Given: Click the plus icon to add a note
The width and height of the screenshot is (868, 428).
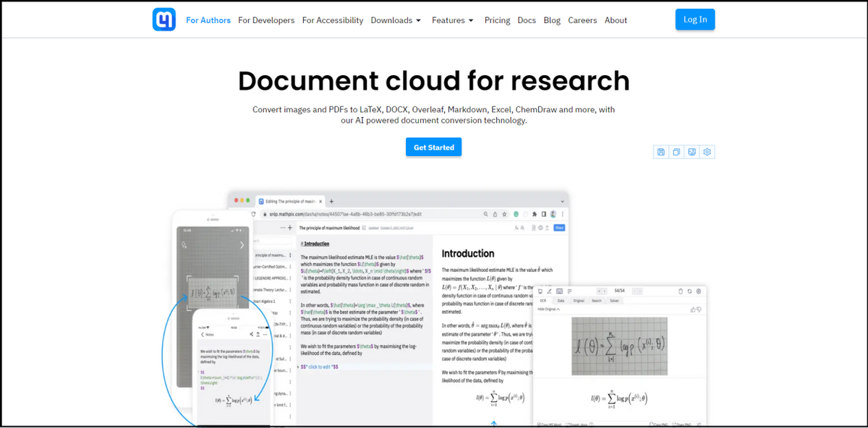Looking at the screenshot, I should point(290,228).
